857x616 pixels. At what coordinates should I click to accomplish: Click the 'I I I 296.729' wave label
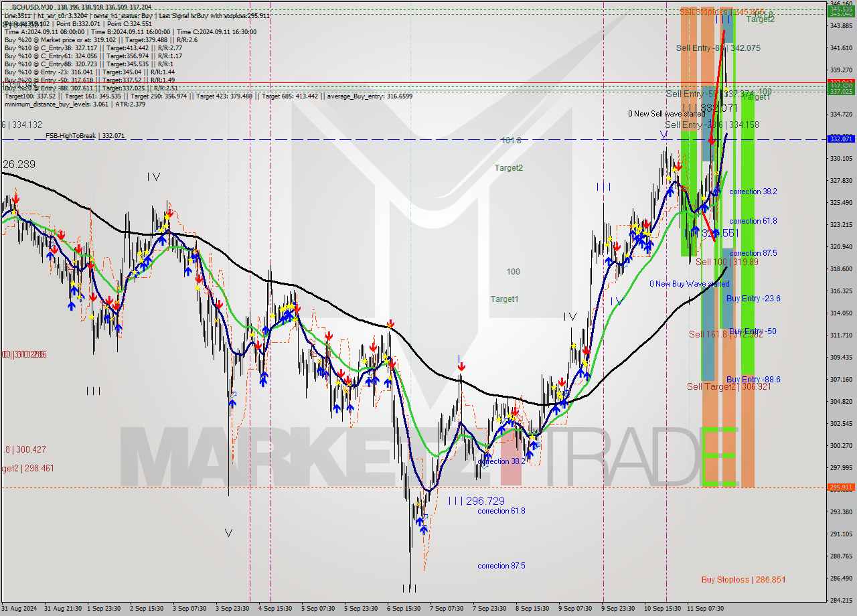(476, 501)
